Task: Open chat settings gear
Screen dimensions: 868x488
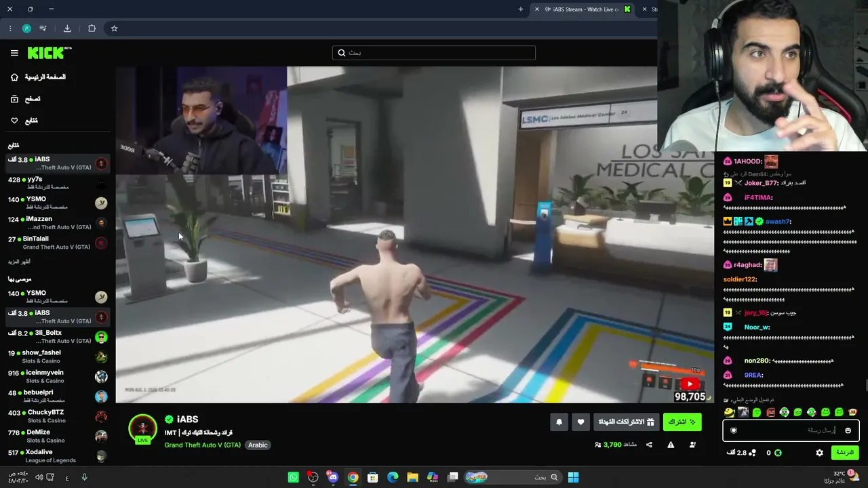Action: coord(819,453)
